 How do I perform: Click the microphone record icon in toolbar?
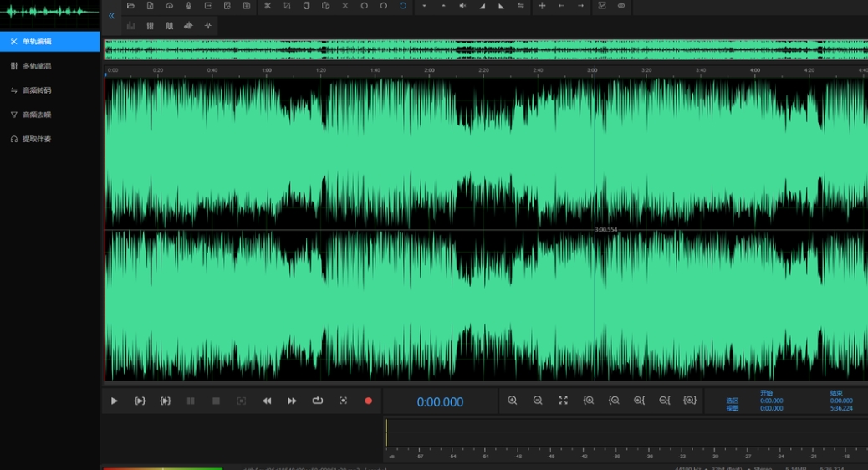pos(189,6)
